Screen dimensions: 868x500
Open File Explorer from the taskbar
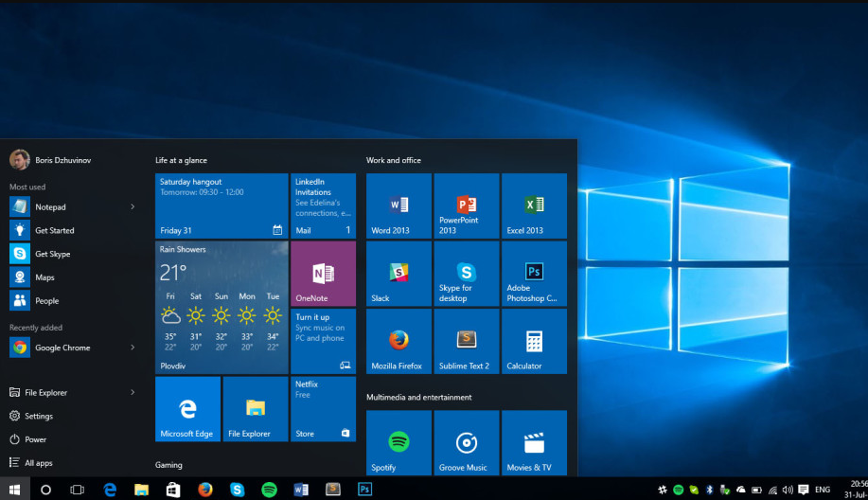coord(142,490)
